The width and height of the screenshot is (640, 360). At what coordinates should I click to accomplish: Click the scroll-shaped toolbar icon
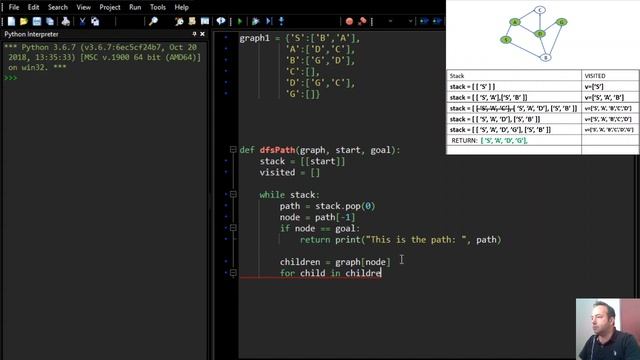tap(192, 21)
